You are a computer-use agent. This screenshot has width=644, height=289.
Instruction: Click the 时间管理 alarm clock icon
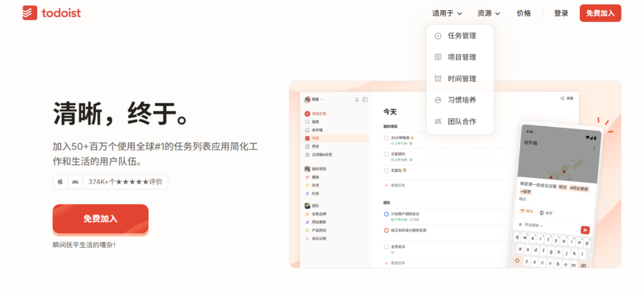click(438, 79)
